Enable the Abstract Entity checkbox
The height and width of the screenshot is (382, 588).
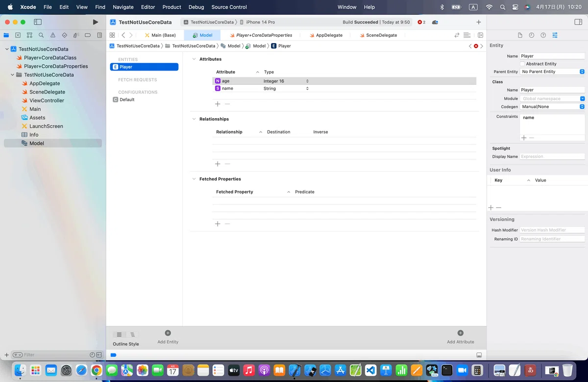tap(522, 64)
